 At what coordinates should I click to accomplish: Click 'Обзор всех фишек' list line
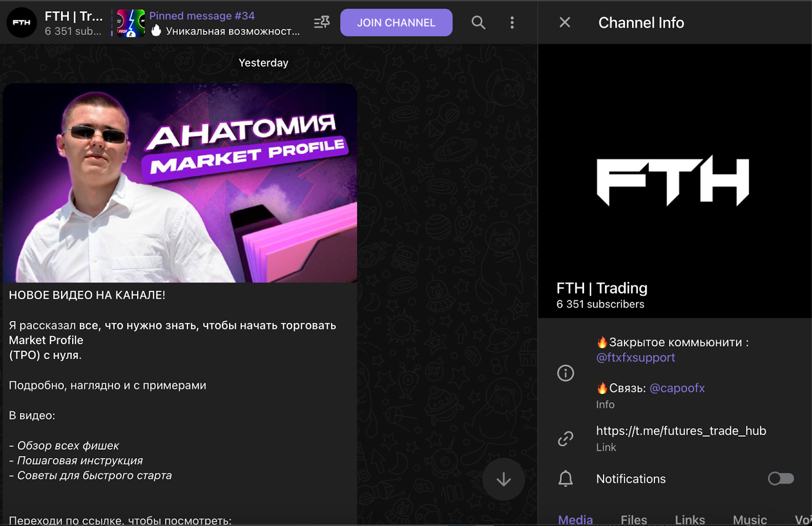(x=64, y=445)
